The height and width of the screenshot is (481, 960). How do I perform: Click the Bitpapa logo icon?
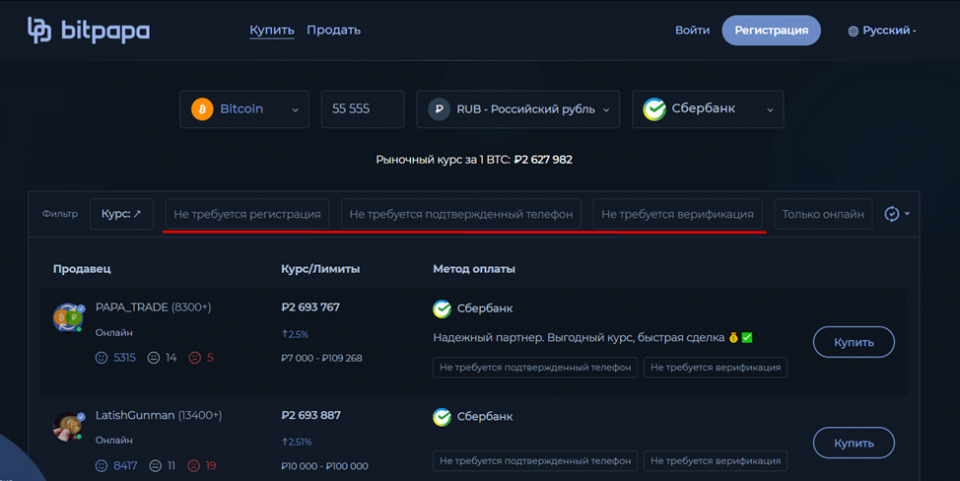coord(41,31)
